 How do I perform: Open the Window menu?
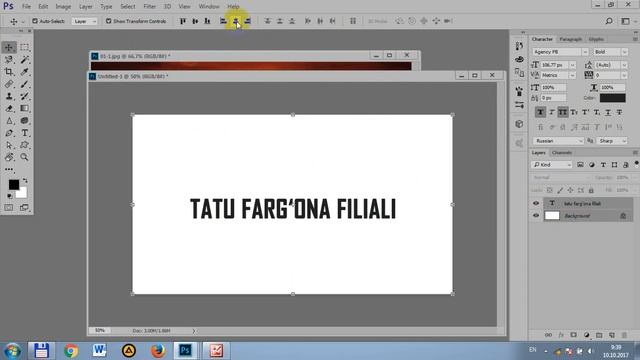tap(209, 7)
